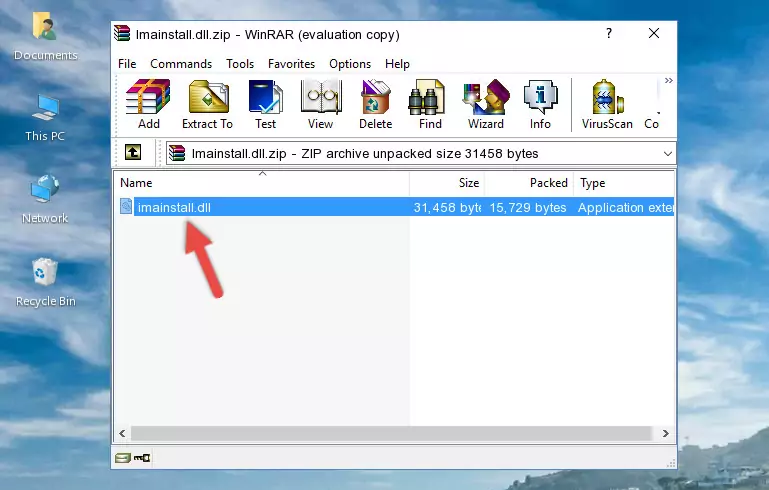Click the WinRAR title bar icon
This screenshot has width=769, height=490.
tap(122, 34)
